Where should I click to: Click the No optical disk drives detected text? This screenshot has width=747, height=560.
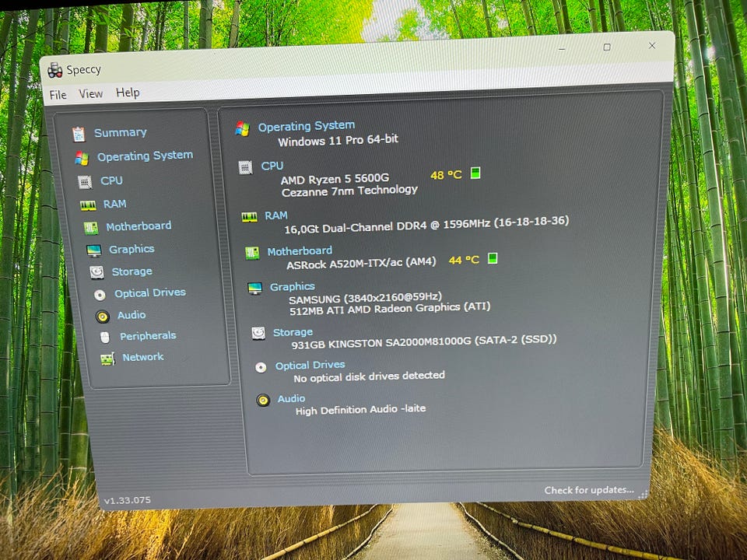point(369,376)
